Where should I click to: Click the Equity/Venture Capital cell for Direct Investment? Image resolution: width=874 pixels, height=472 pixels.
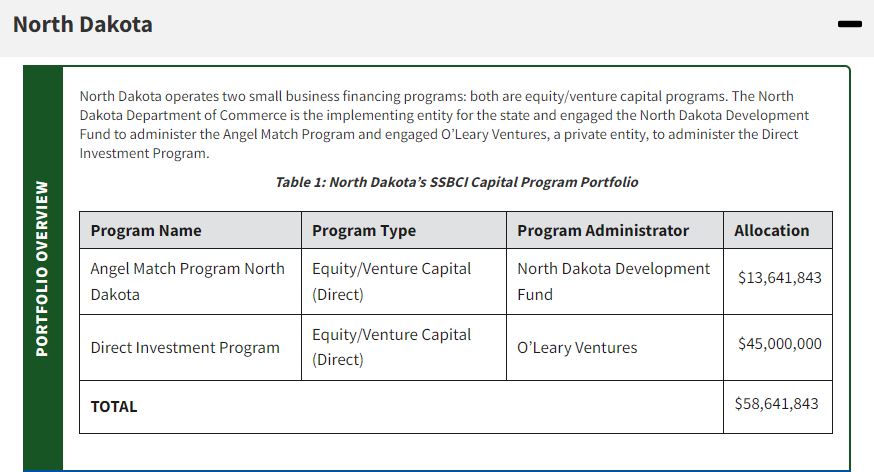coord(404,348)
